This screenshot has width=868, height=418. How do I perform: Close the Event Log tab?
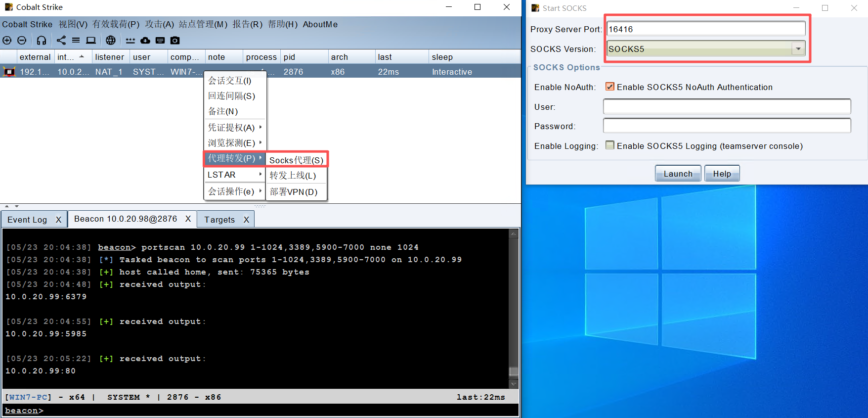tap(58, 220)
